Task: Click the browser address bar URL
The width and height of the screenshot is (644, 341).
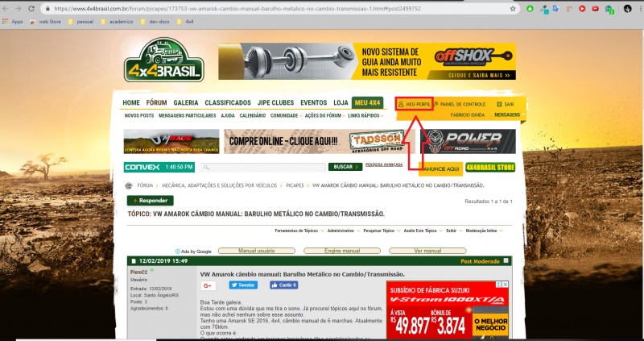Action: point(237,8)
